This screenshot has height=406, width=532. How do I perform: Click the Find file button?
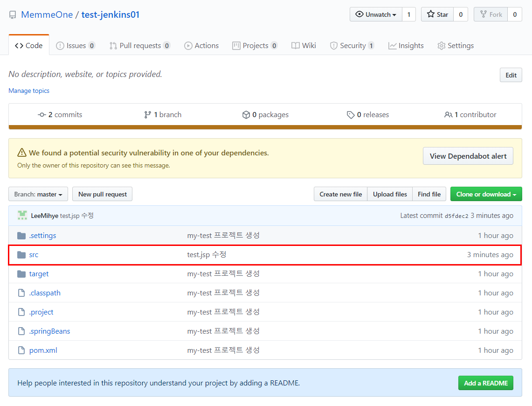point(429,194)
